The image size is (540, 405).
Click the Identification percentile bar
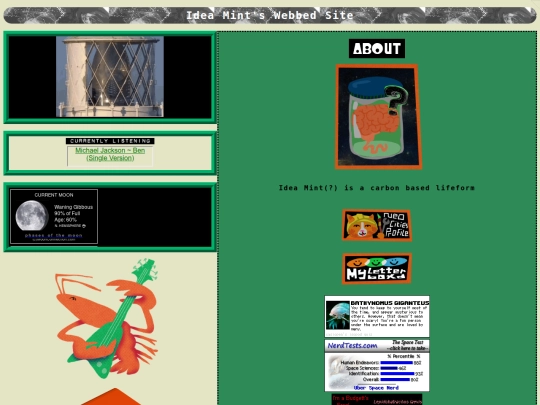pos(397,374)
